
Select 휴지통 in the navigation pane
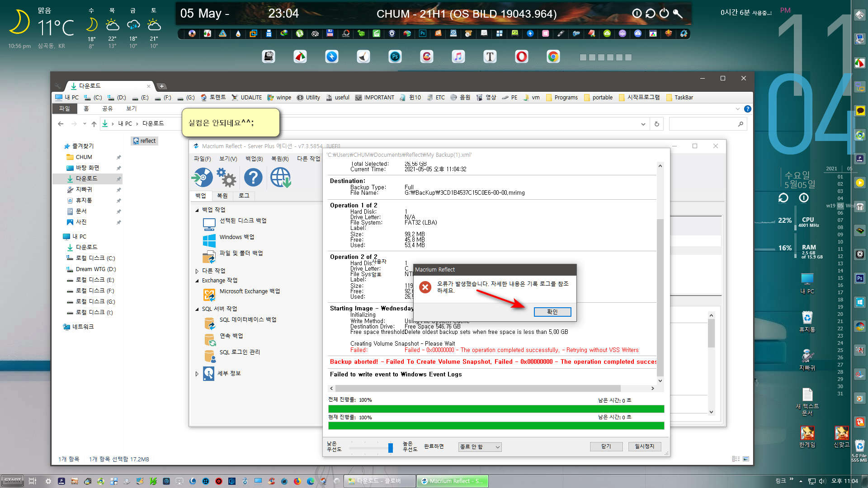pos(84,200)
